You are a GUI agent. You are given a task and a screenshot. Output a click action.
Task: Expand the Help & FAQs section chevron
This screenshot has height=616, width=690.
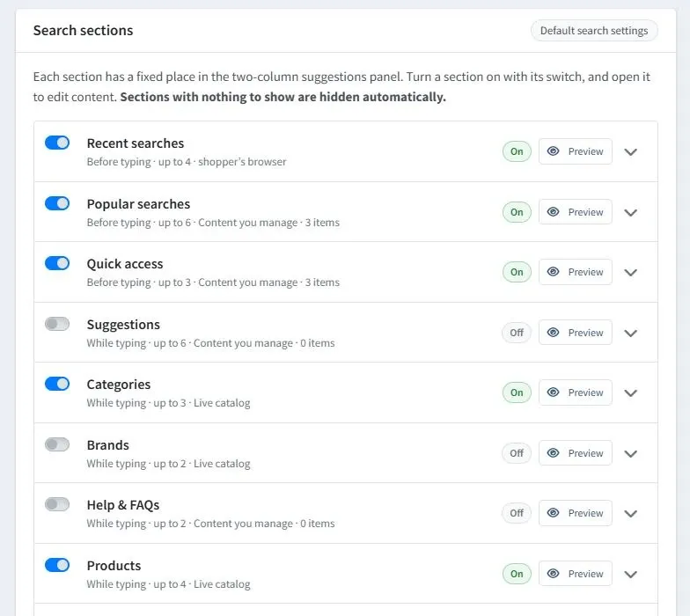click(630, 514)
